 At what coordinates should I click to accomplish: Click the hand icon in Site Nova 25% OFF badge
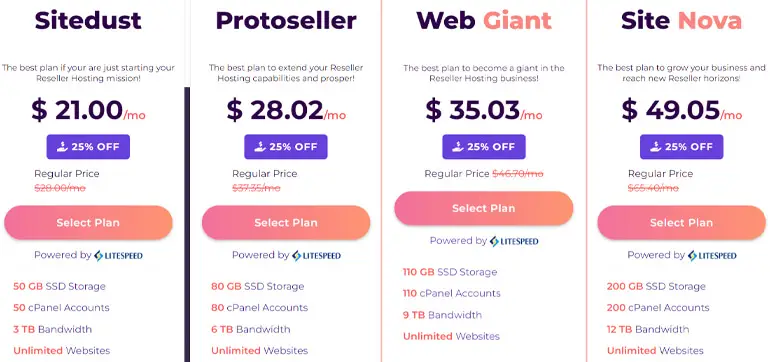coord(656,147)
